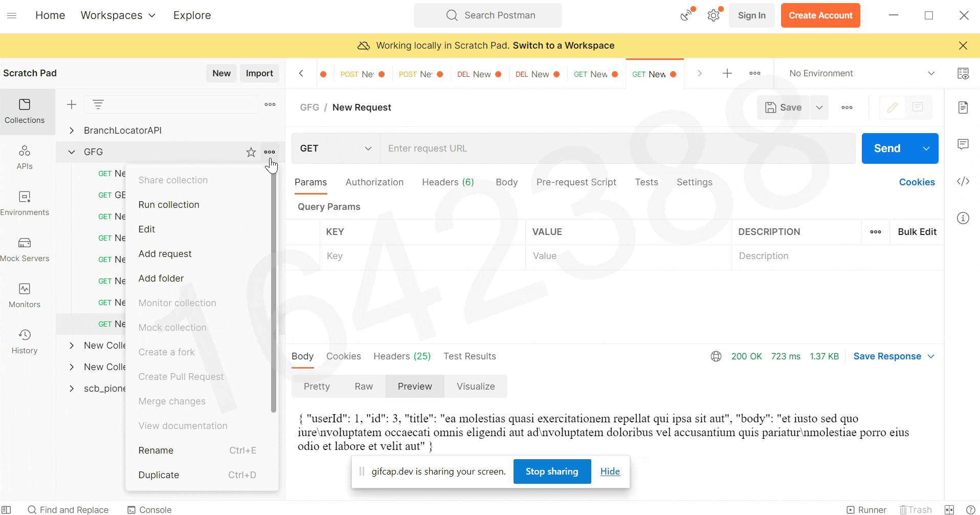Open collections panel more options menu
The height and width of the screenshot is (515, 980).
tap(270, 104)
